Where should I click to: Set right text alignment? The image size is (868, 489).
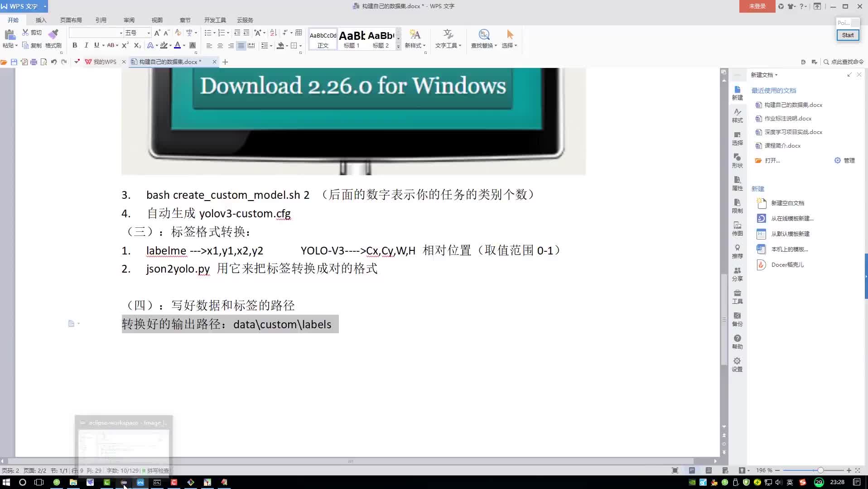(x=231, y=46)
